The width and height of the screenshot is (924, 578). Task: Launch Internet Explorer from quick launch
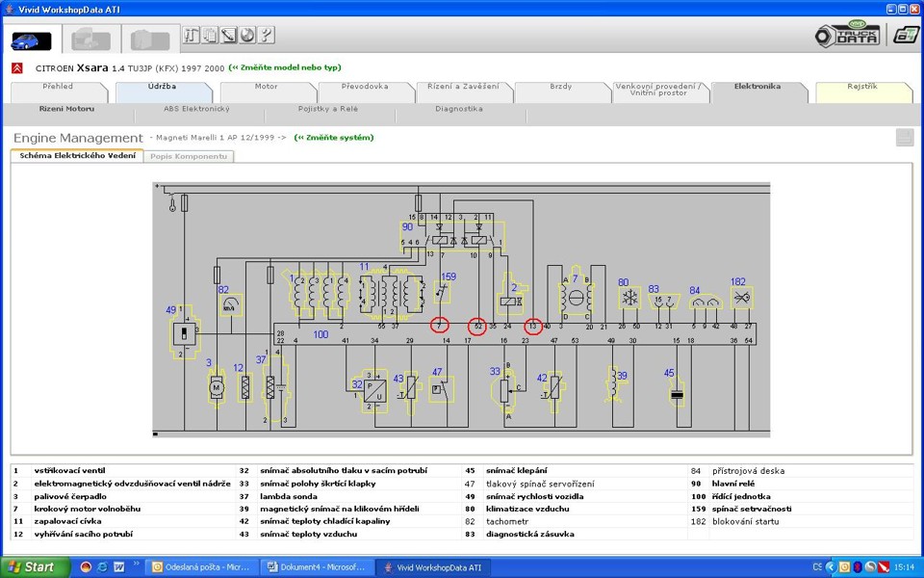102,567
